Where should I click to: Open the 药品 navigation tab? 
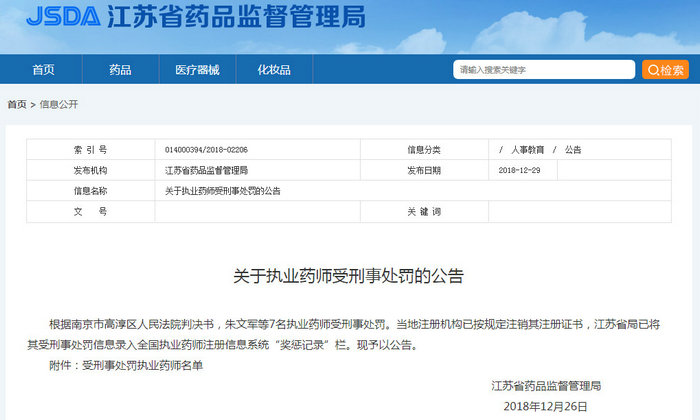point(120,70)
